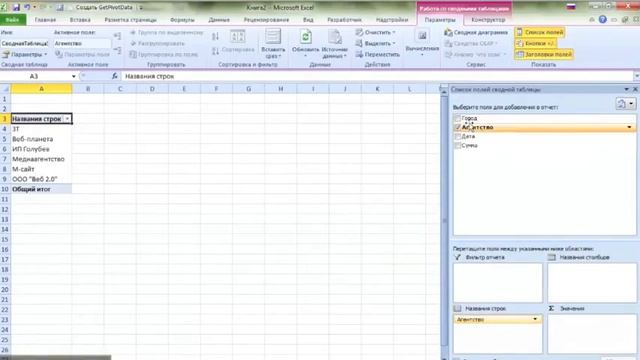Image resolution: width=640 pixels, height=360 pixels.
Task: Click the Сводная диаграмма (PivotChart) button
Action: click(x=476, y=32)
